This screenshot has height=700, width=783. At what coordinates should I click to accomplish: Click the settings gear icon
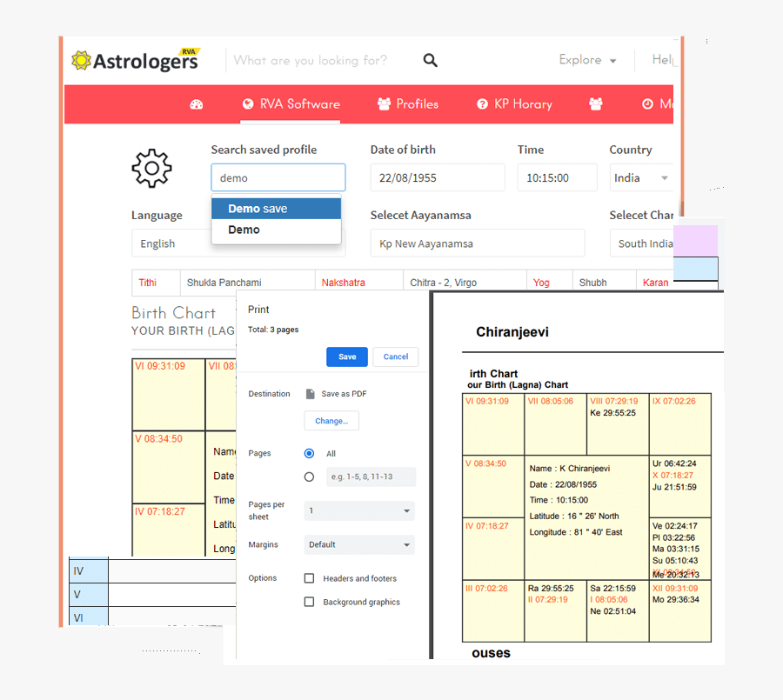[151, 168]
